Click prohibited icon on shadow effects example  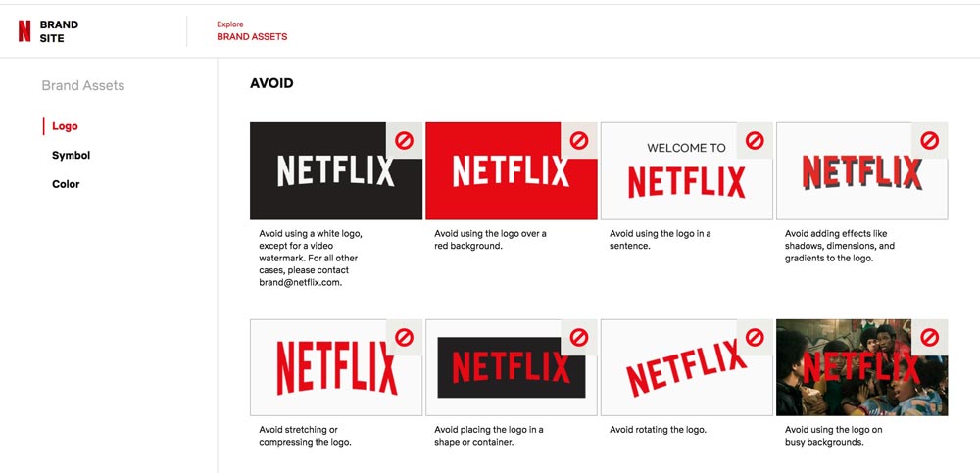click(930, 140)
